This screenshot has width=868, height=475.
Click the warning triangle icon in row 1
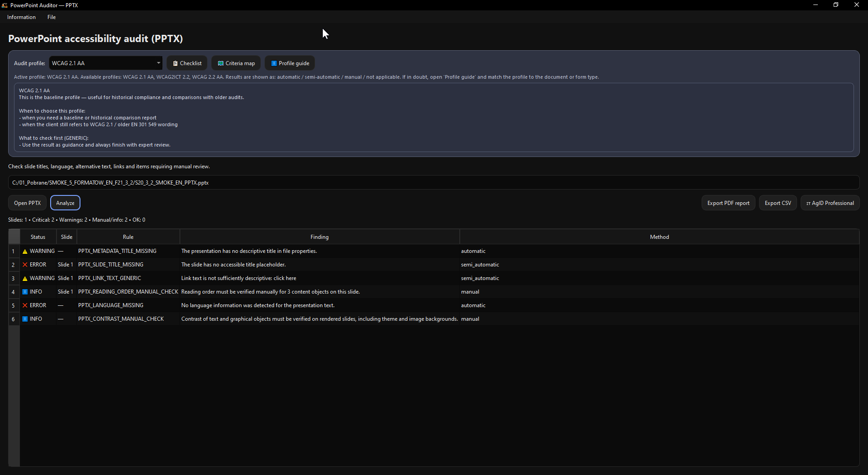pyautogui.click(x=25, y=251)
